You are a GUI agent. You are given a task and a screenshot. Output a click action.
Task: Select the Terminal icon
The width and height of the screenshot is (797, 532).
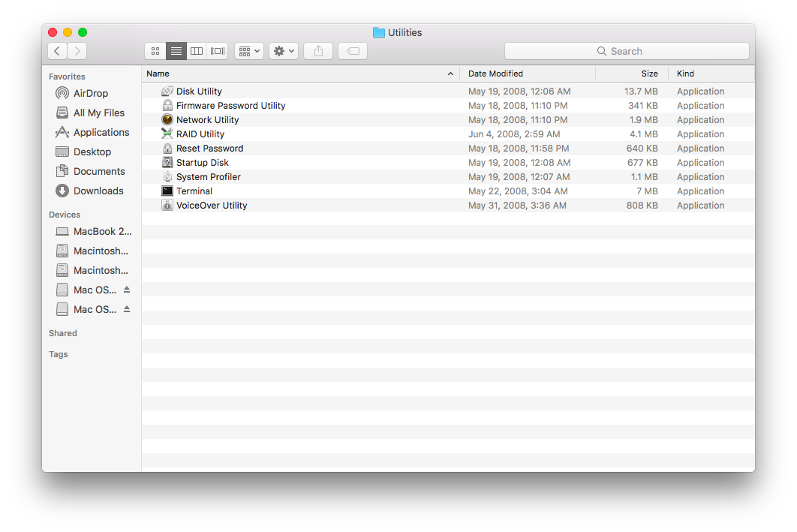(x=167, y=191)
